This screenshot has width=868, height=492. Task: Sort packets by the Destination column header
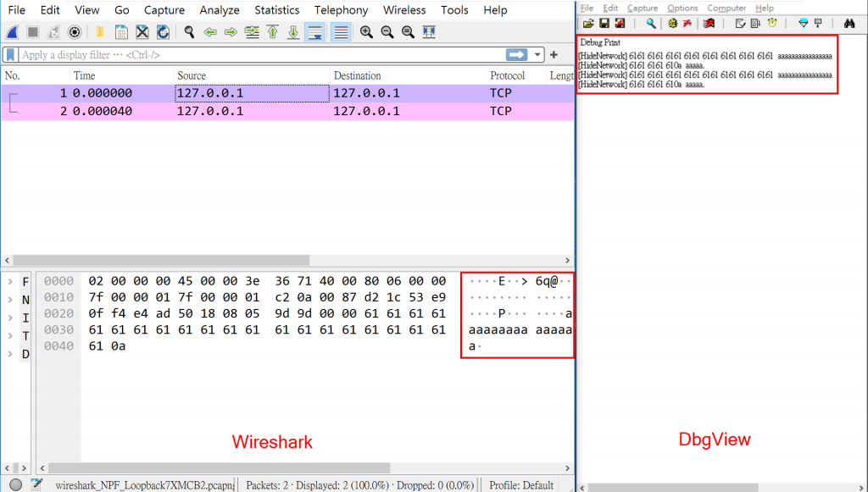pos(408,75)
